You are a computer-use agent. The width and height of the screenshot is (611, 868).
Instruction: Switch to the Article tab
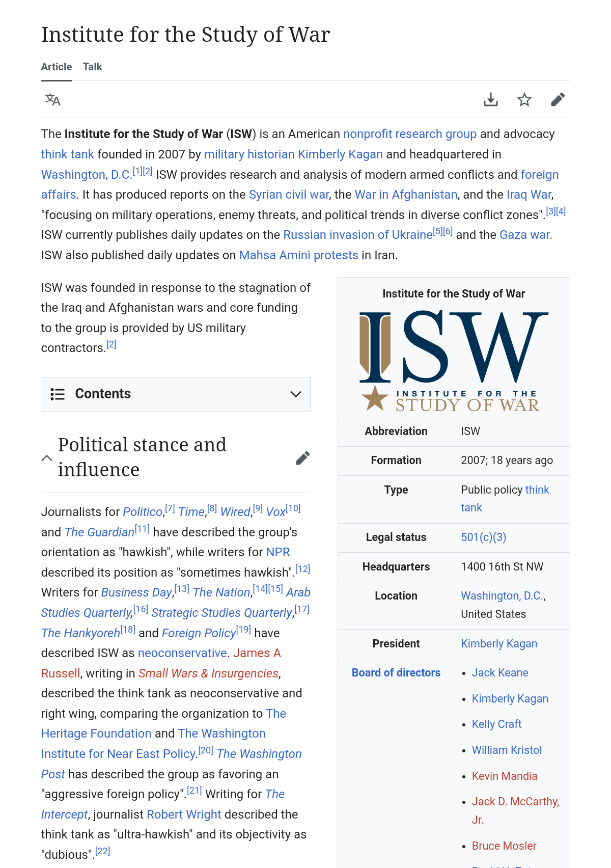point(57,67)
